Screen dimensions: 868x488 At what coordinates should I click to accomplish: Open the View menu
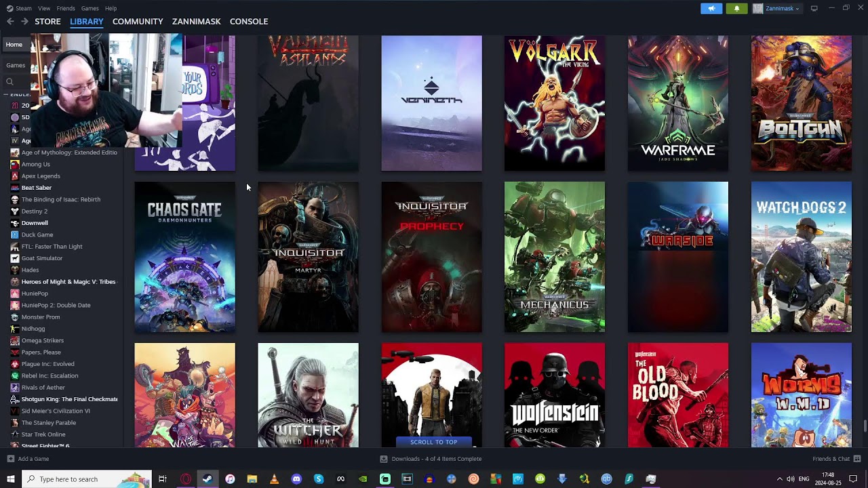pos(44,8)
